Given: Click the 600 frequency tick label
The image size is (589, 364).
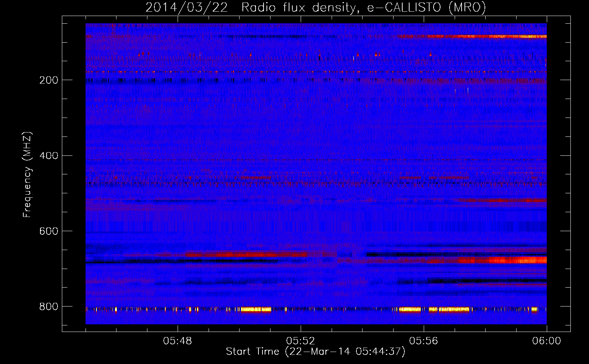Looking at the screenshot, I should pyautogui.click(x=49, y=232).
